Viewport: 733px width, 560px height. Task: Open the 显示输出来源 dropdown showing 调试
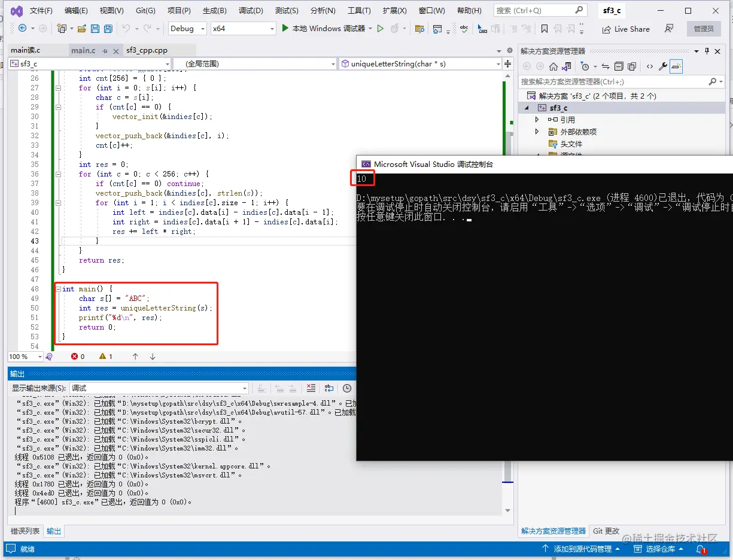coord(159,388)
